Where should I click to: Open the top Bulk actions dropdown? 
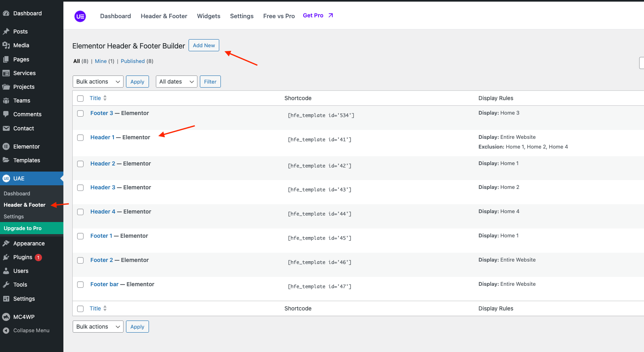click(98, 82)
